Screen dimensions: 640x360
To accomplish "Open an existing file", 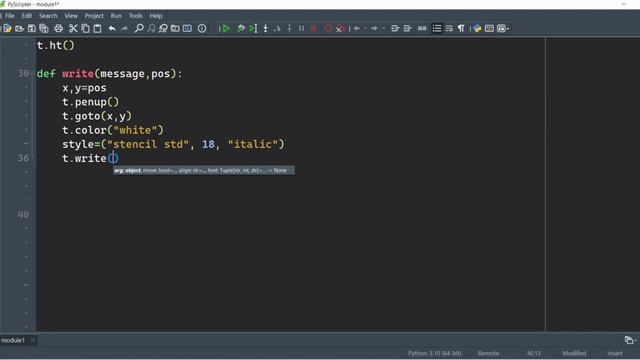I will [x=19, y=29].
